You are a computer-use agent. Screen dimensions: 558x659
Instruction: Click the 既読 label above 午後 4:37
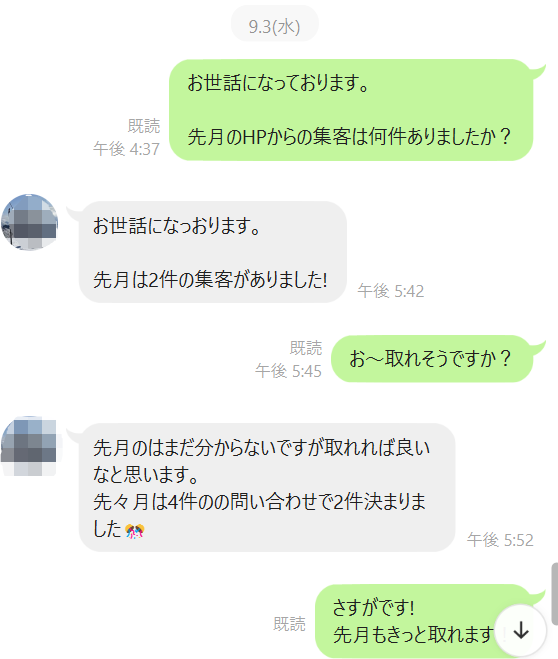[144, 126]
